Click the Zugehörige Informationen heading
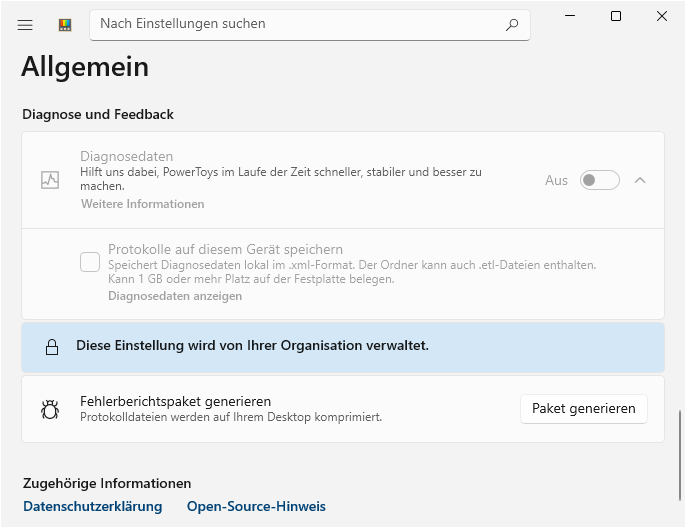 click(107, 483)
